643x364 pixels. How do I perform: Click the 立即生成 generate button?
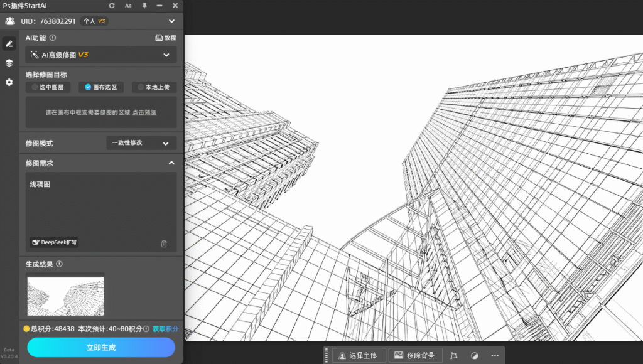coord(101,347)
